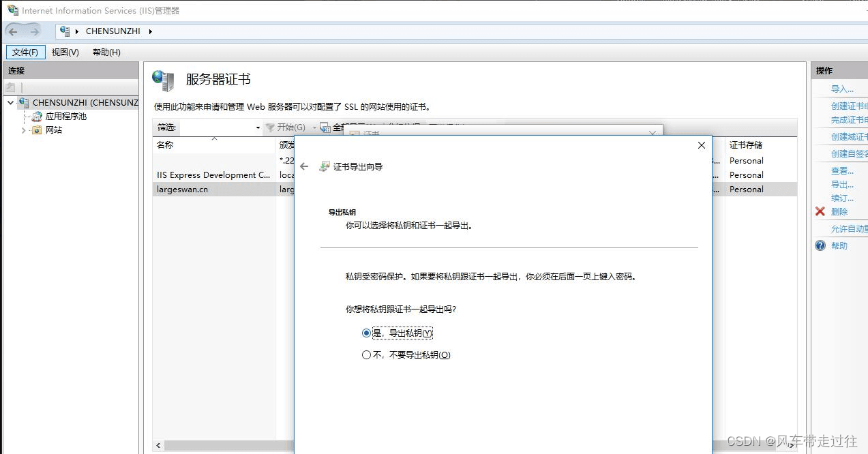The width and height of the screenshot is (868, 454).
Task: Open the 视图(V) menu
Action: [x=65, y=52]
